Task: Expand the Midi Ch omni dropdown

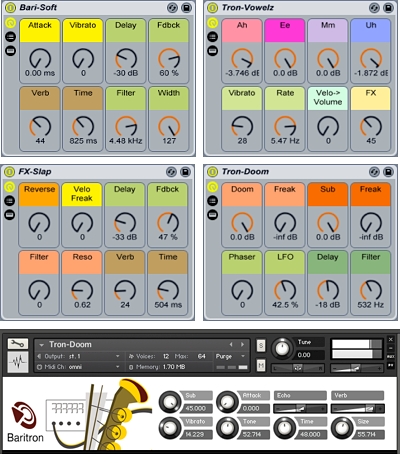Action: pos(78,367)
